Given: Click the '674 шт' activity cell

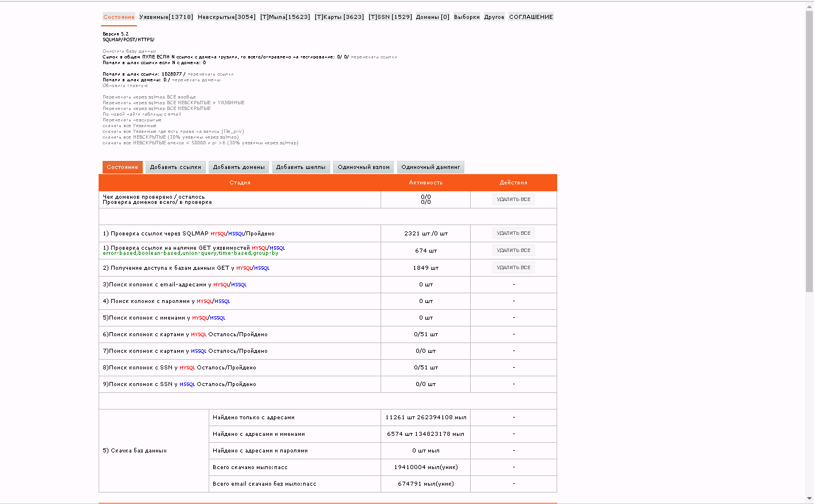Looking at the screenshot, I should pos(426,251).
